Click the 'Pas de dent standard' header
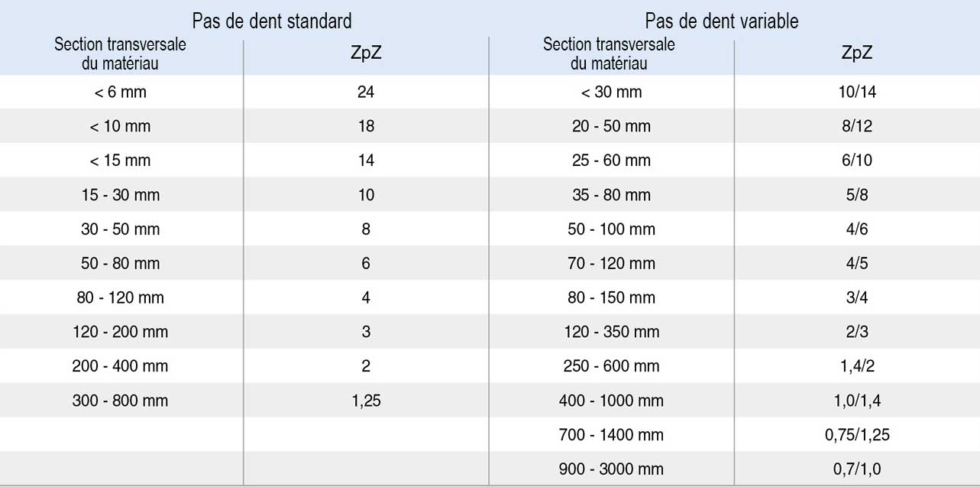The height and width of the screenshot is (487, 980). pos(272,21)
